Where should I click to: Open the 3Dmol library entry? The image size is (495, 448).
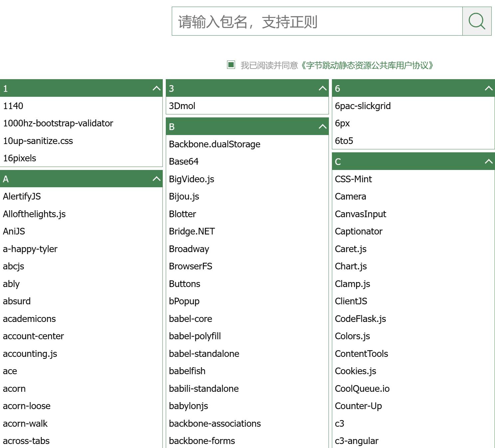182,106
